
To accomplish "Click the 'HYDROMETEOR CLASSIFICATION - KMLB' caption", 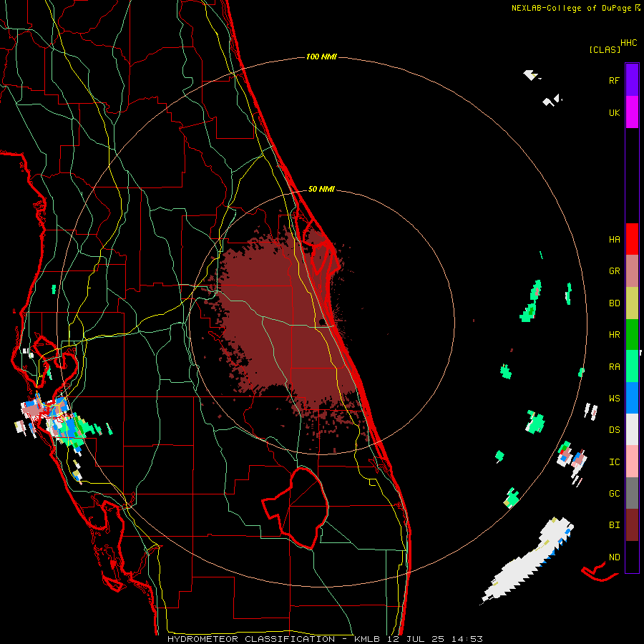I will [273, 639].
